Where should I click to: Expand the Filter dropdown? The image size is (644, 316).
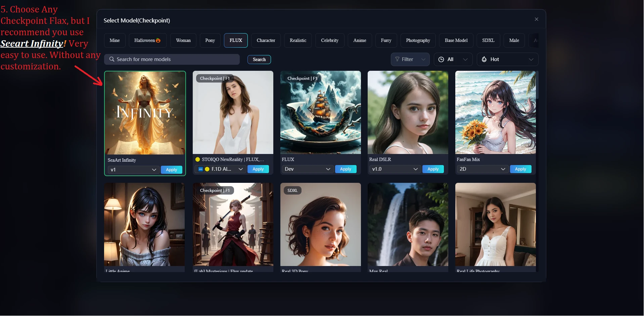[x=410, y=59]
